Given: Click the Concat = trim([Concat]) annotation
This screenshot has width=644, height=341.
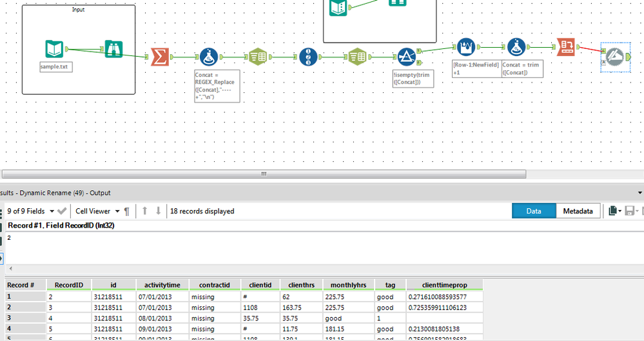Looking at the screenshot, I should [x=522, y=68].
